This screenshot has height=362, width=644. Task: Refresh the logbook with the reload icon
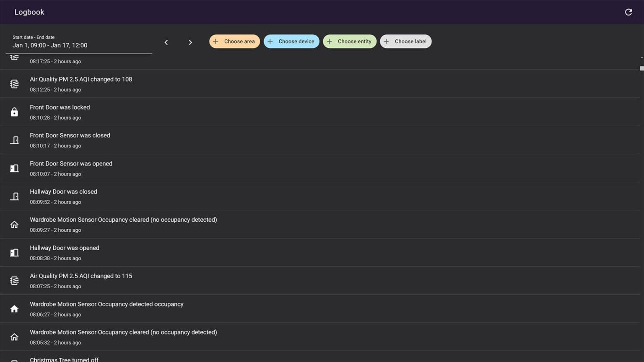(x=628, y=12)
